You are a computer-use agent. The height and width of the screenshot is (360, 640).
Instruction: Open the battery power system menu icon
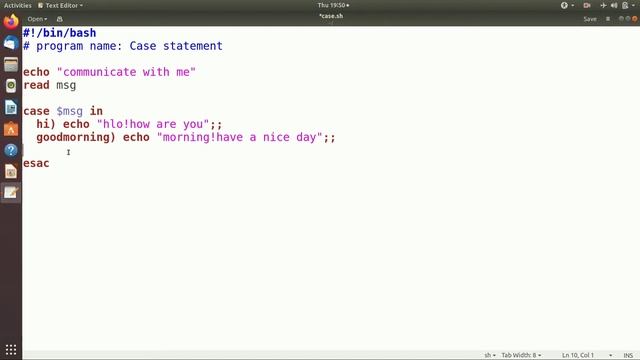[625, 5]
